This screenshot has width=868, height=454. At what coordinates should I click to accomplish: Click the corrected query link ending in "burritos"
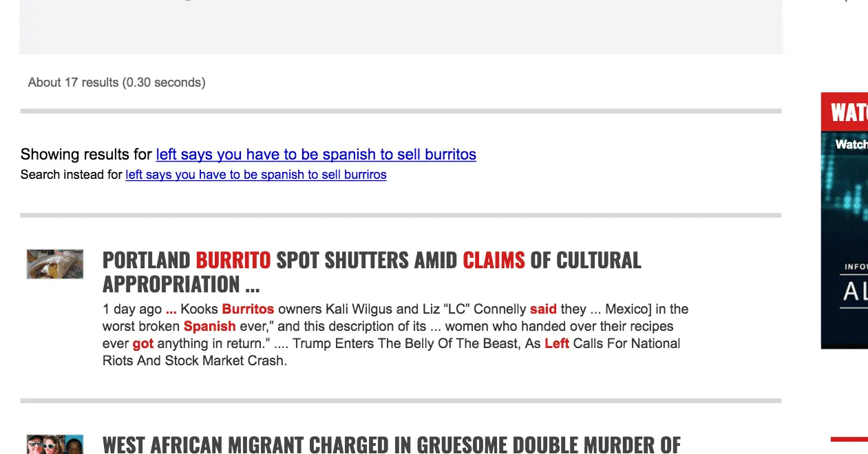tap(316, 154)
